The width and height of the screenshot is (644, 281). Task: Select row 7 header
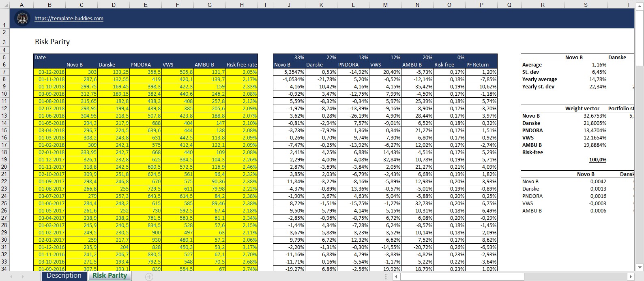4,72
